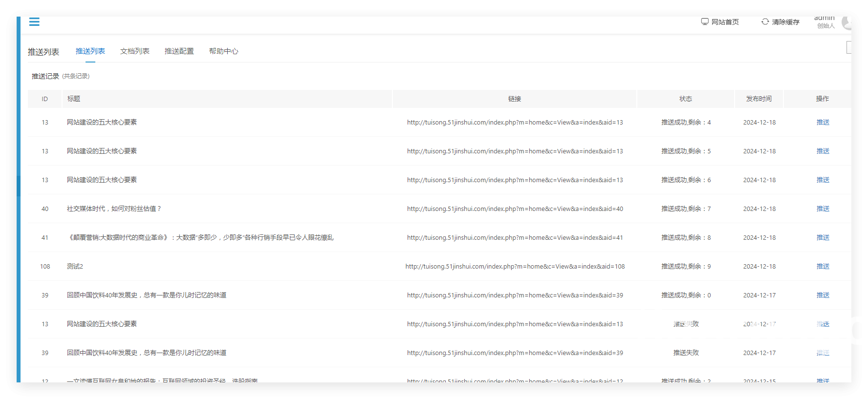Select the ID column header
This screenshot has width=868, height=399.
coord(44,99)
